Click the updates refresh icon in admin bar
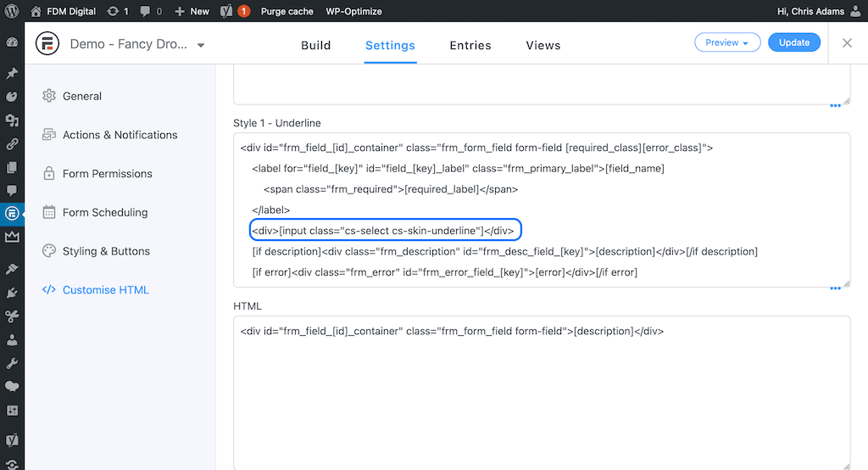Viewport: 868px width, 470px height. coord(114,12)
